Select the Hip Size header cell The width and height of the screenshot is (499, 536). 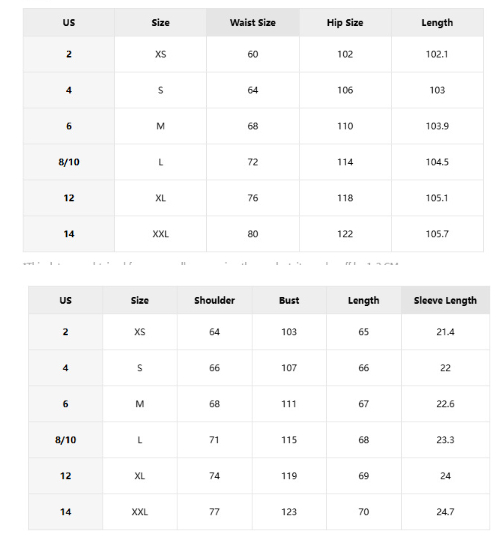point(345,23)
